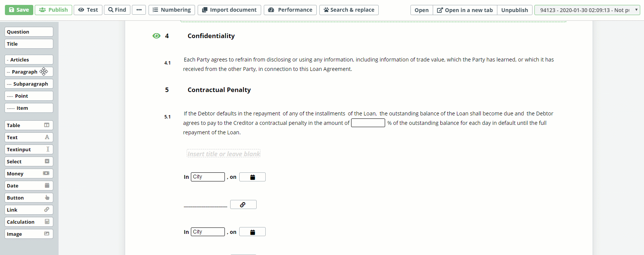Open the Test preview mode
This screenshot has height=255, width=644.
coord(88,10)
